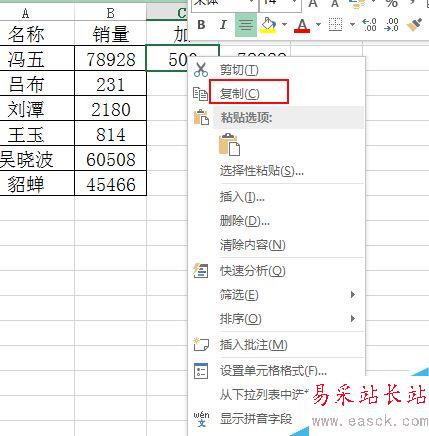
Task: Choose 插入(I)... from context menu
Action: pyautogui.click(x=242, y=197)
